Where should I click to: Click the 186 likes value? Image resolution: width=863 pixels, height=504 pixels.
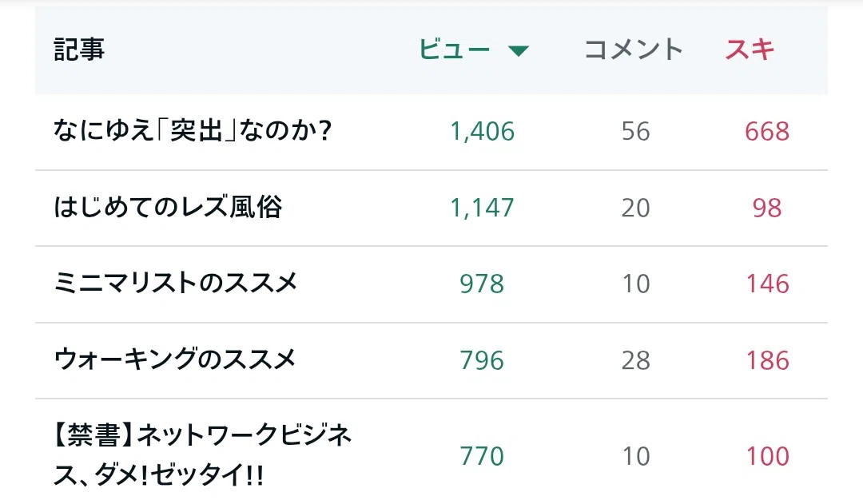point(767,360)
